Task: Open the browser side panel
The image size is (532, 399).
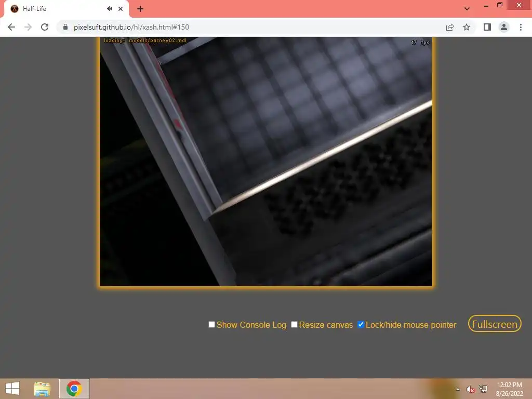Action: point(487,27)
